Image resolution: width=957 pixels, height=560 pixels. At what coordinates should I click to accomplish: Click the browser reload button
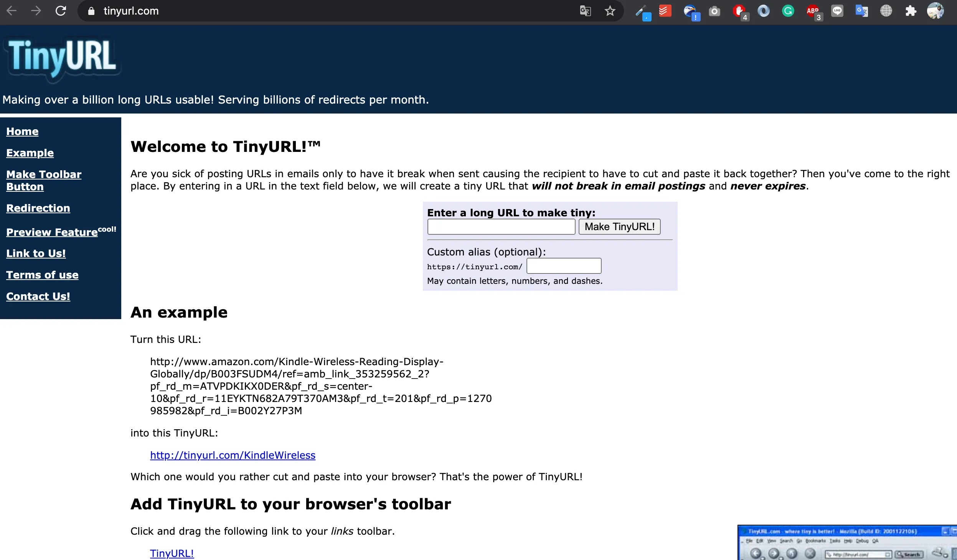tap(61, 11)
